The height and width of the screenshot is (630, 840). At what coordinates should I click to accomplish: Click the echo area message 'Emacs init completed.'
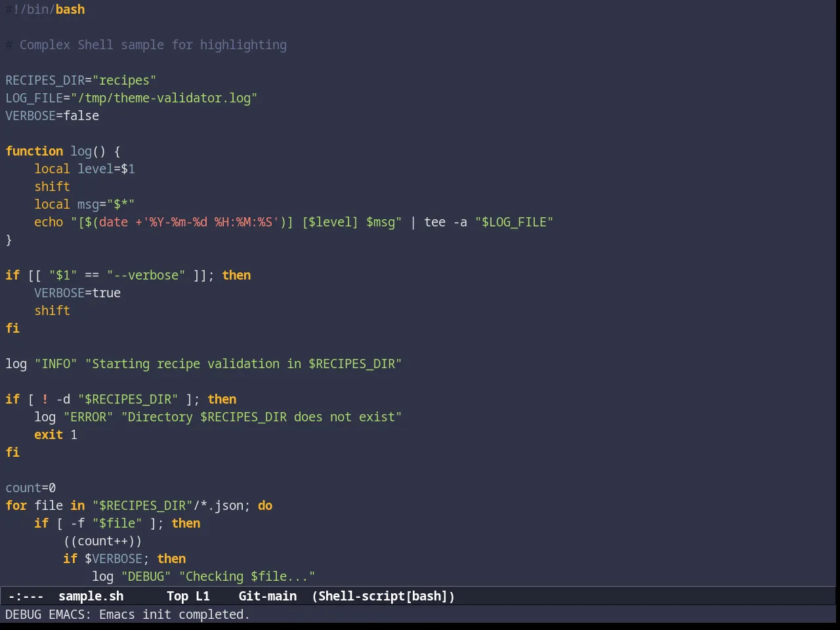(x=175, y=614)
